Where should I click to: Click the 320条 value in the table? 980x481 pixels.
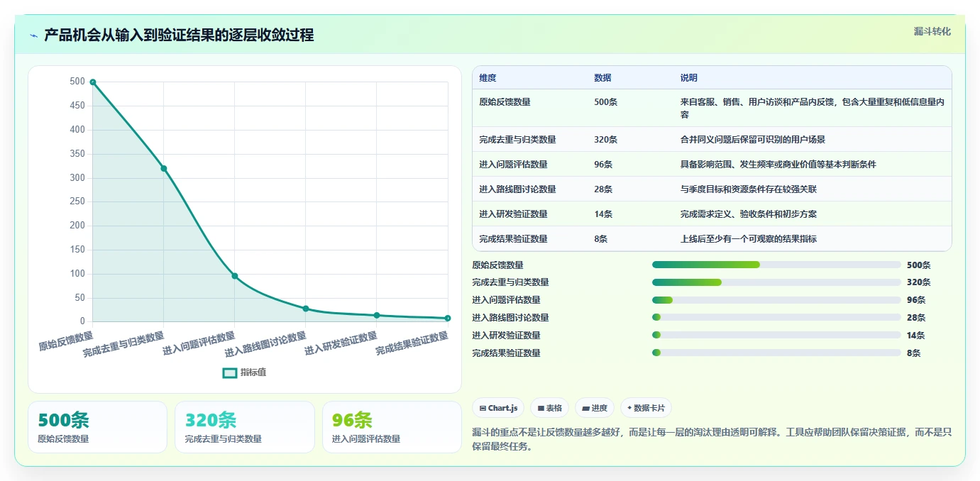(x=606, y=140)
